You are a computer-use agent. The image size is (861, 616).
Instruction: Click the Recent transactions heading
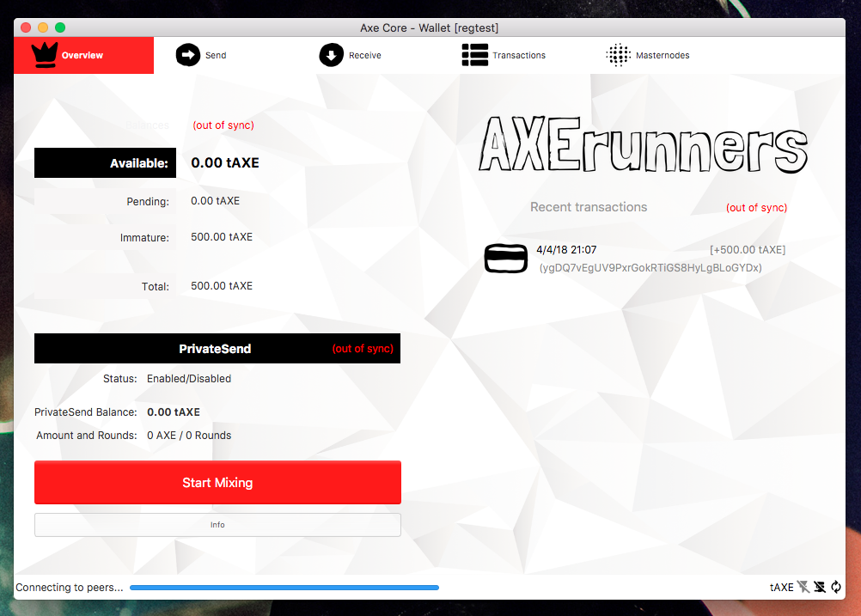[x=589, y=207]
